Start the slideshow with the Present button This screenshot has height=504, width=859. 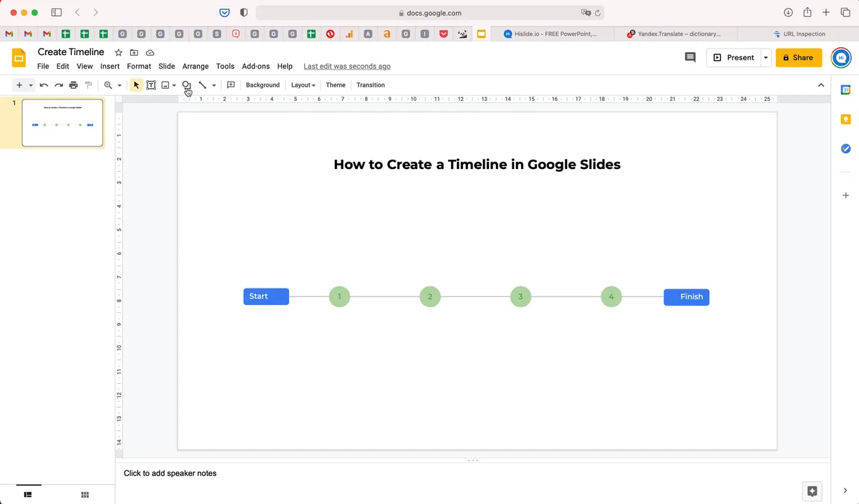click(733, 57)
